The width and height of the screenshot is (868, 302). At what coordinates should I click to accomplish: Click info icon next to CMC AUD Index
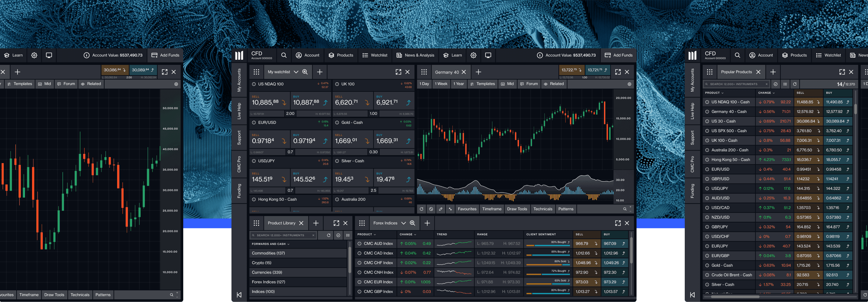click(359, 244)
